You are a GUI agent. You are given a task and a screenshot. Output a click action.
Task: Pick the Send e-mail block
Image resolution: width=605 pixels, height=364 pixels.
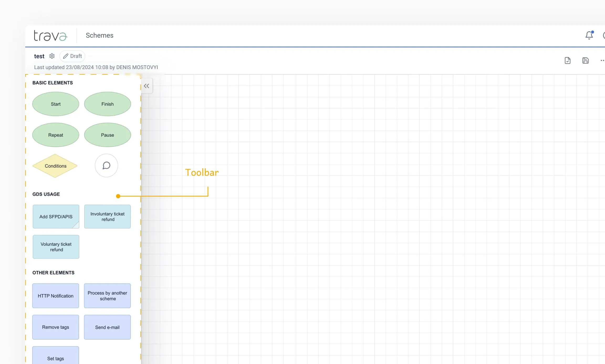click(107, 327)
